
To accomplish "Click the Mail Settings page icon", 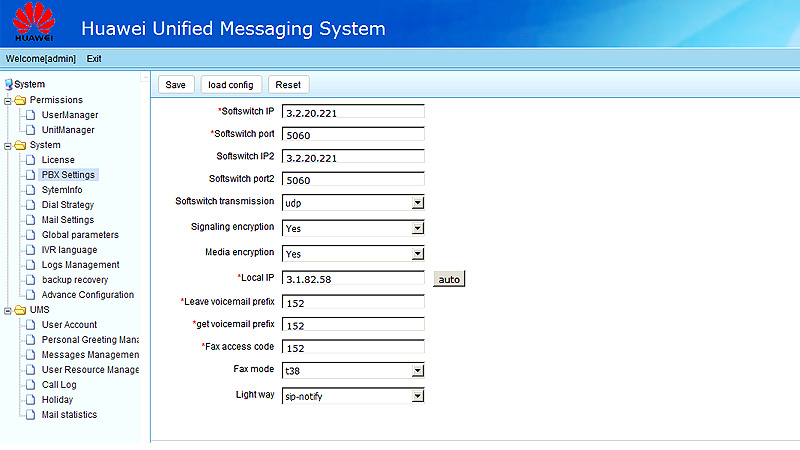I will [x=31, y=220].
